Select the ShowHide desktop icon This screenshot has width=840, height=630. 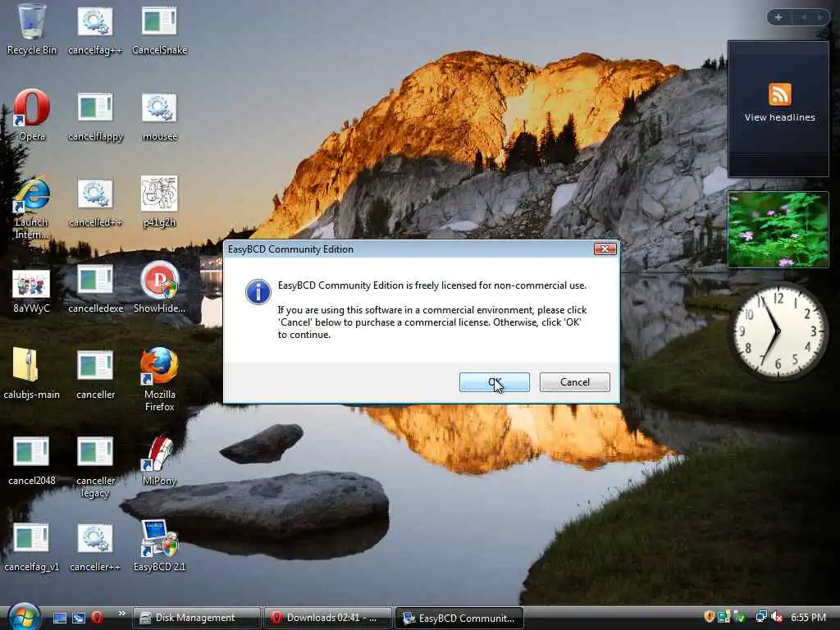click(160, 289)
